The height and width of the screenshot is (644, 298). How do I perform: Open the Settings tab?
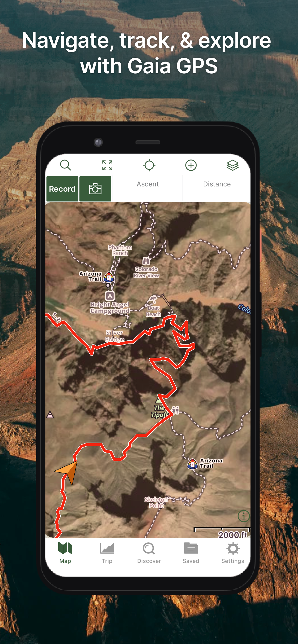(233, 553)
